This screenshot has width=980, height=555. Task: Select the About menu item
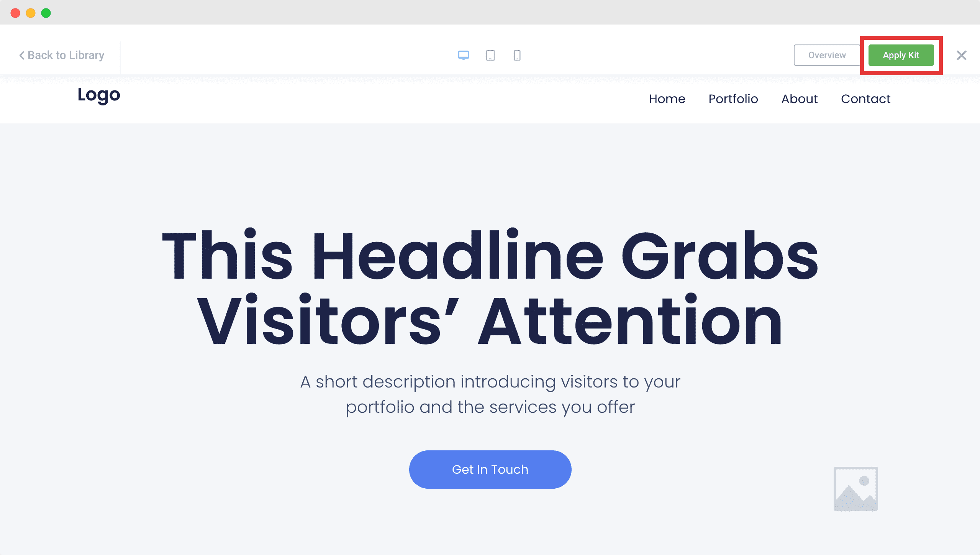point(800,99)
